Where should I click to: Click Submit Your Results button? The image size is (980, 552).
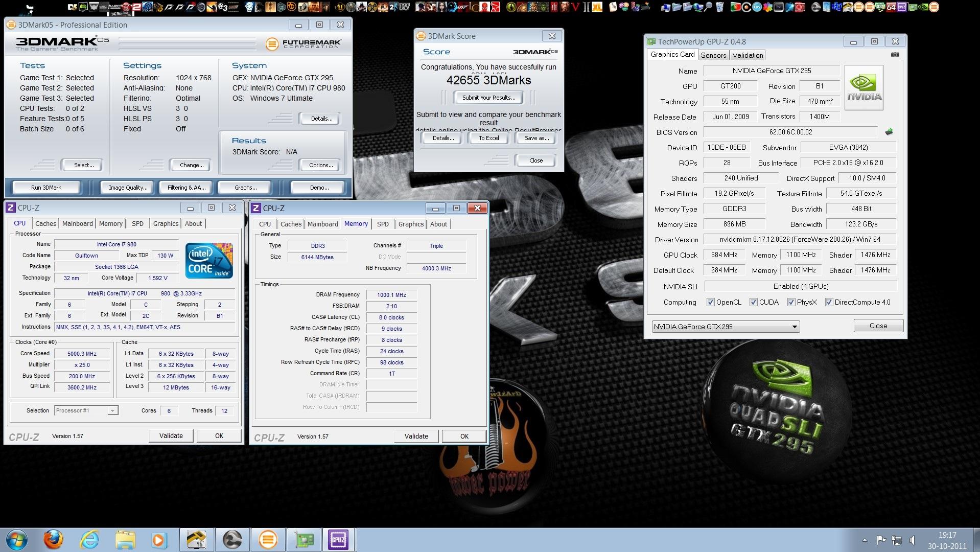click(x=489, y=98)
